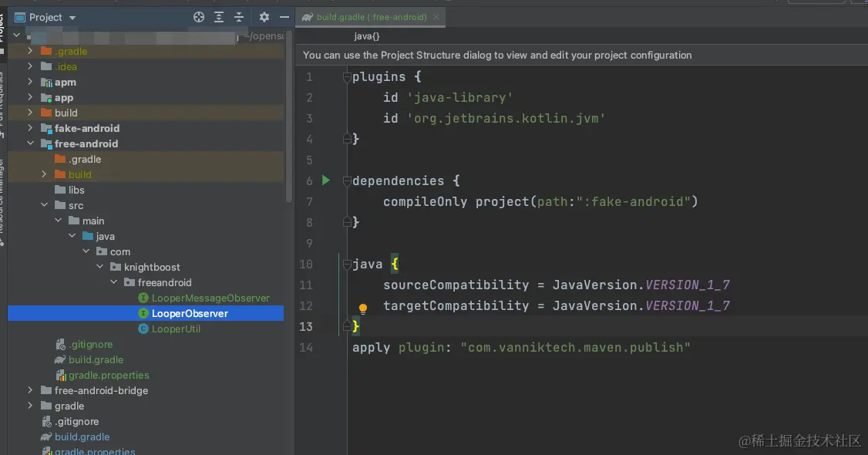Click the yellow light bulb intention icon
This screenshot has width=868, height=455.
(362, 308)
